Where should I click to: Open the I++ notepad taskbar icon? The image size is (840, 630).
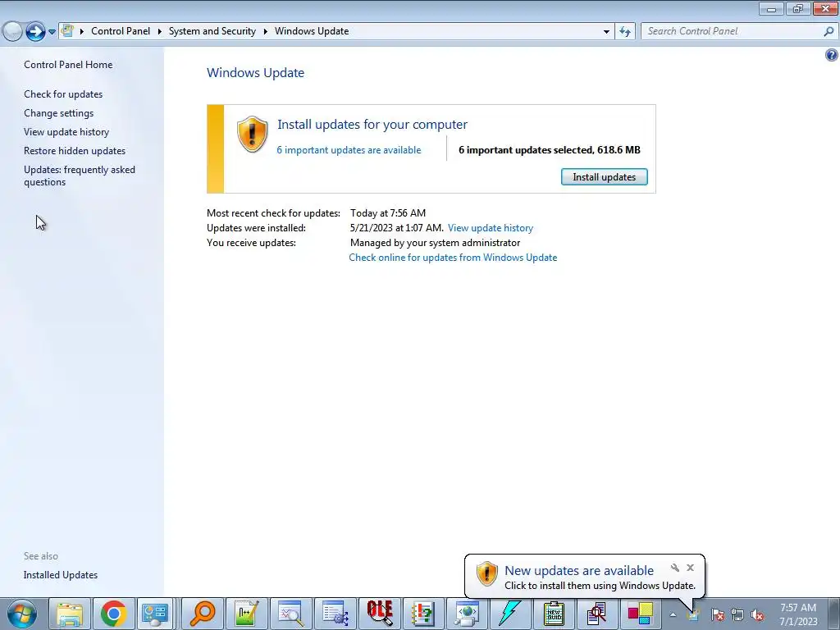(x=247, y=614)
